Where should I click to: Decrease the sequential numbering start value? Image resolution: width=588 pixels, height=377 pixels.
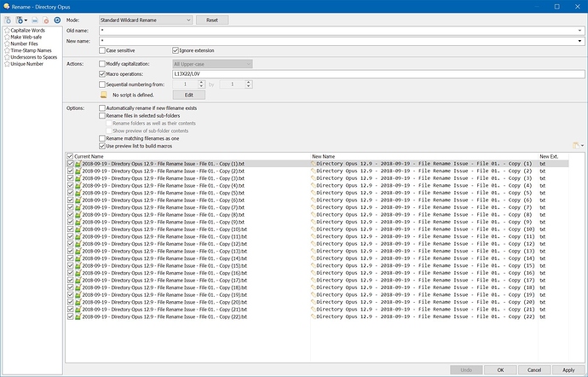[201, 87]
